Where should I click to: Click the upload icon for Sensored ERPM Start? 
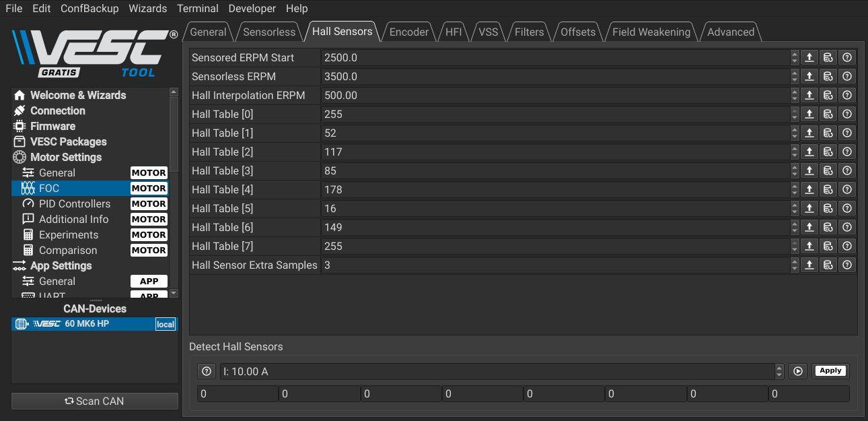pos(809,58)
